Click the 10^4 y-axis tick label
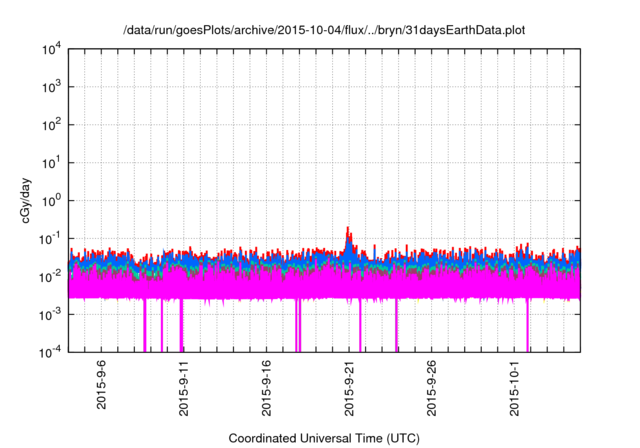This screenshot has width=640, height=448. click(x=52, y=50)
